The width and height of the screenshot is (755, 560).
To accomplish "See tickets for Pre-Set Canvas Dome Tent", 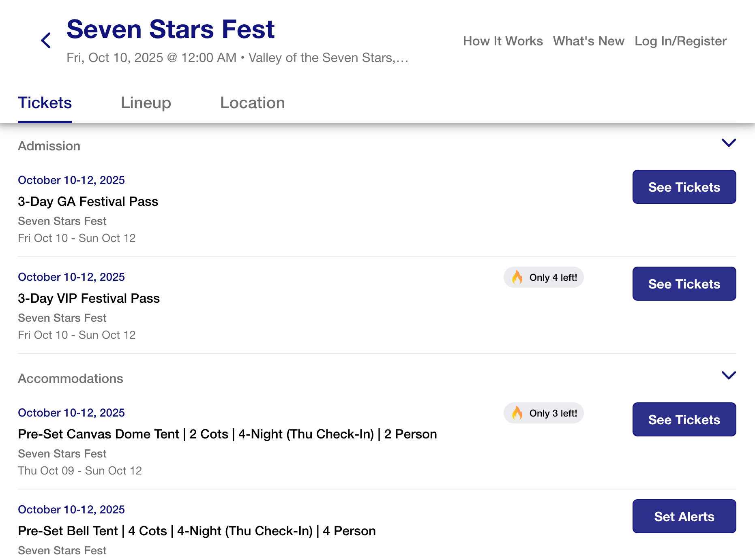I will point(684,419).
